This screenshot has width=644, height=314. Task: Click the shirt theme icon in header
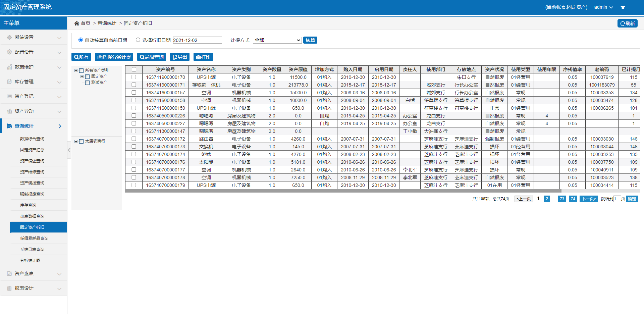pos(623,7)
